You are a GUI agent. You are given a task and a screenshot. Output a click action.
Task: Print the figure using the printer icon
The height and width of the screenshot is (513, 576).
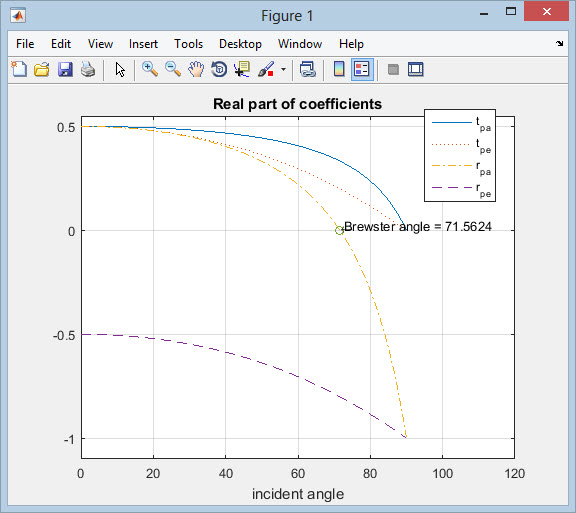[88, 69]
